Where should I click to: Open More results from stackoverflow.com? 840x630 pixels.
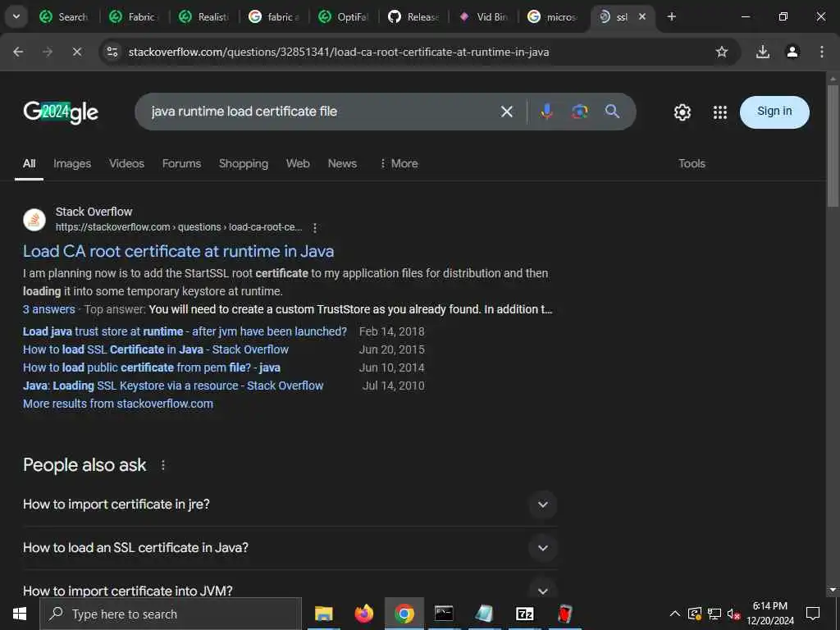coord(118,404)
